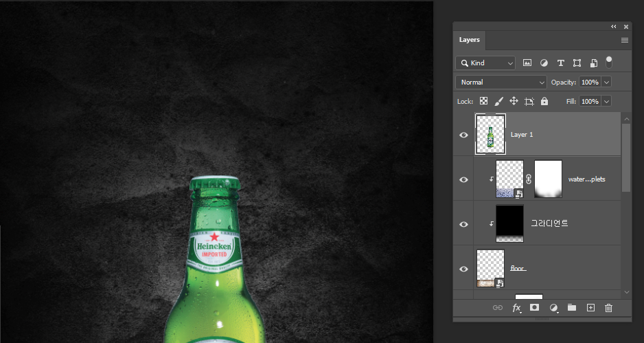This screenshot has height=343, width=644.
Task: Create a new group folder
Action: pos(572,307)
